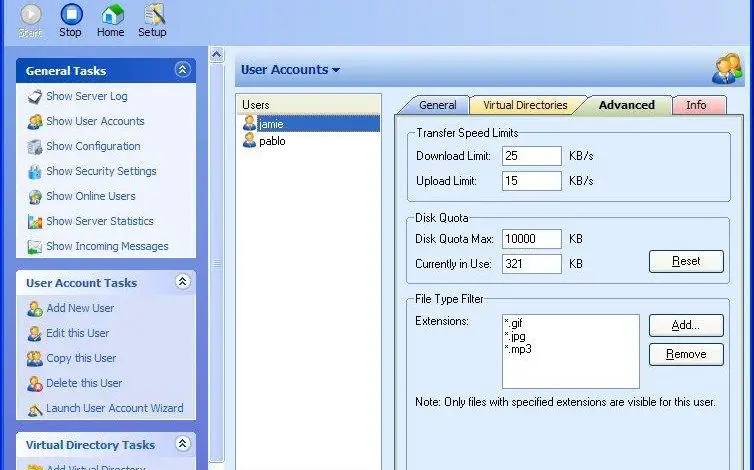
Task: Click the Add New User icon
Action: click(x=35, y=308)
